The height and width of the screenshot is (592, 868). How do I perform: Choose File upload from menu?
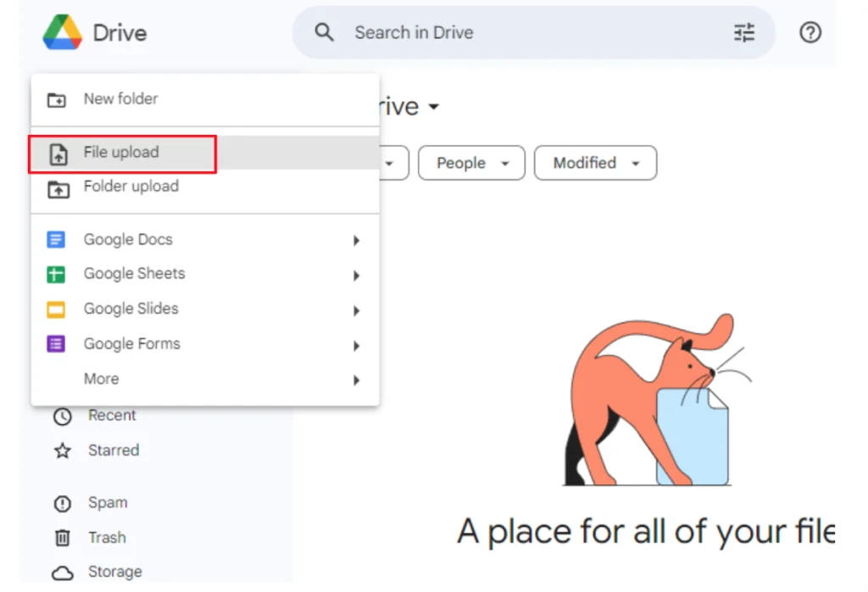click(x=205, y=153)
